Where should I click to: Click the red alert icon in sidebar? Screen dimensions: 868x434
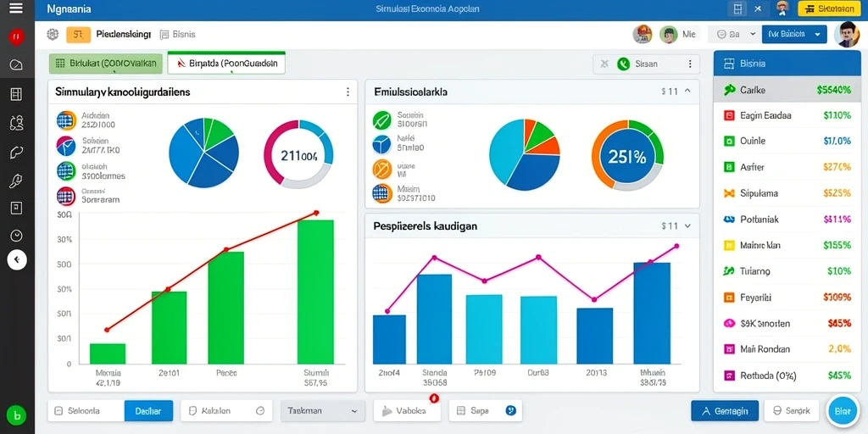(17, 37)
